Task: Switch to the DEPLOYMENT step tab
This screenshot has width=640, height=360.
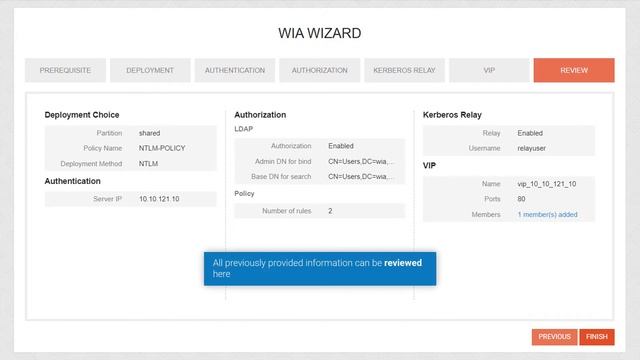Action: (x=150, y=70)
